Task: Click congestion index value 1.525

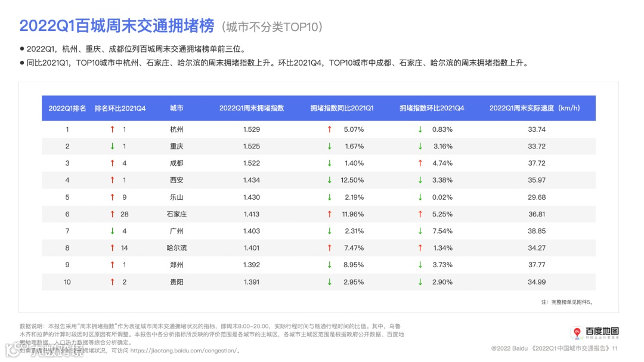Action: [x=252, y=146]
